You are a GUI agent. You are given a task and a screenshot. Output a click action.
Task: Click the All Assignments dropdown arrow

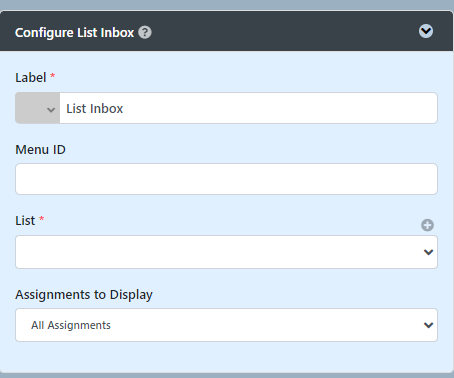coord(428,325)
